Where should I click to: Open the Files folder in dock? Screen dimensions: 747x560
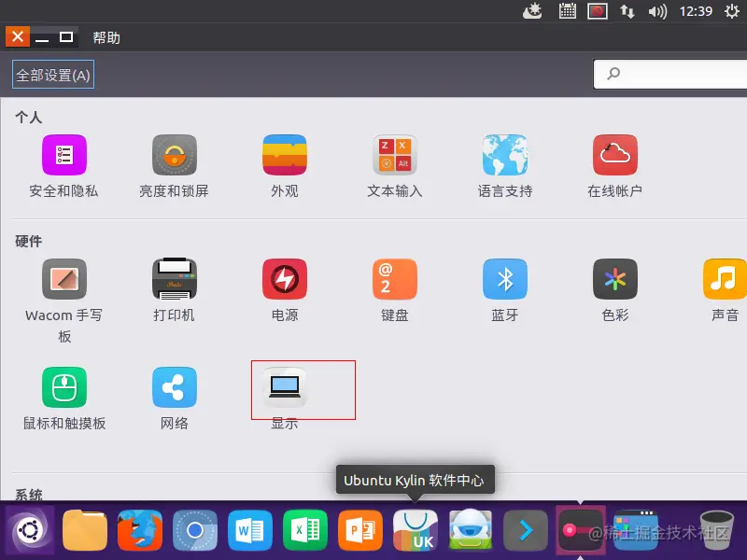pyautogui.click(x=84, y=530)
